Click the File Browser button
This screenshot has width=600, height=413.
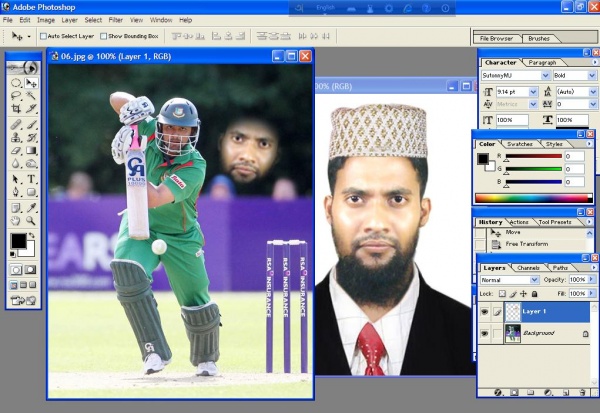pos(497,38)
